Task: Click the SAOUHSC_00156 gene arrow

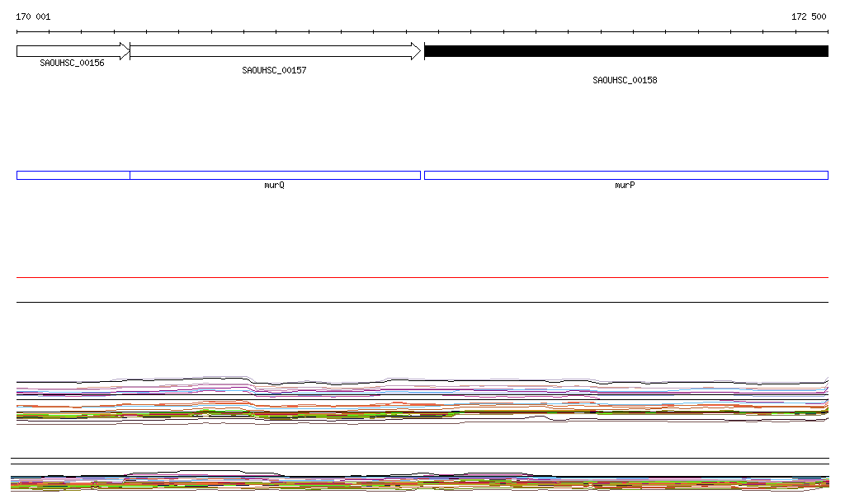Action: coord(70,51)
